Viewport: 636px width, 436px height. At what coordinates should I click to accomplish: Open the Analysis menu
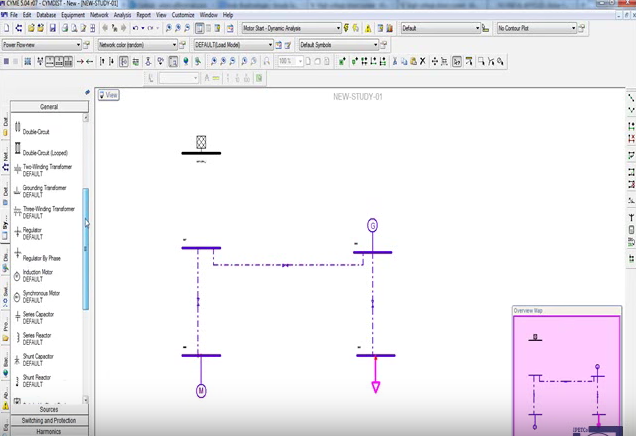point(122,15)
